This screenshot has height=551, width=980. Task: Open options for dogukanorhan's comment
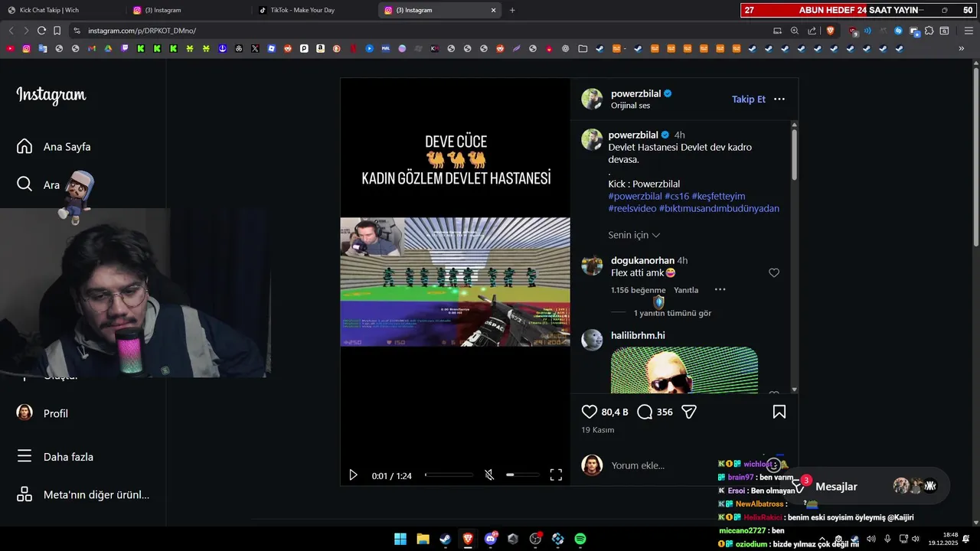click(x=720, y=290)
